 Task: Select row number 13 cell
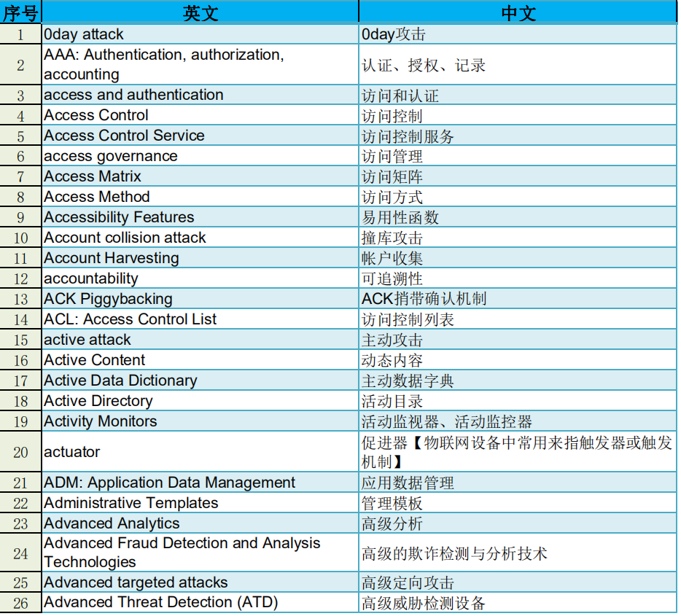pos(20,299)
